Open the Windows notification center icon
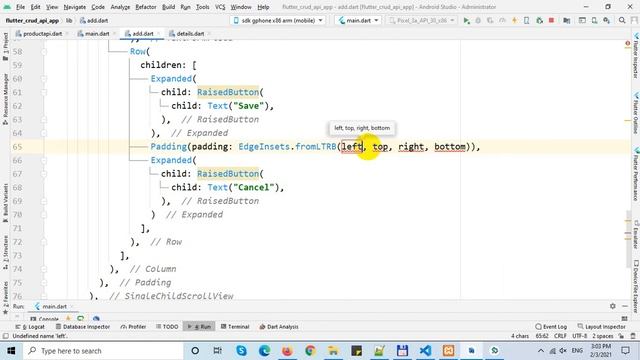Screen dimensions: 640x360 (625, 351)
